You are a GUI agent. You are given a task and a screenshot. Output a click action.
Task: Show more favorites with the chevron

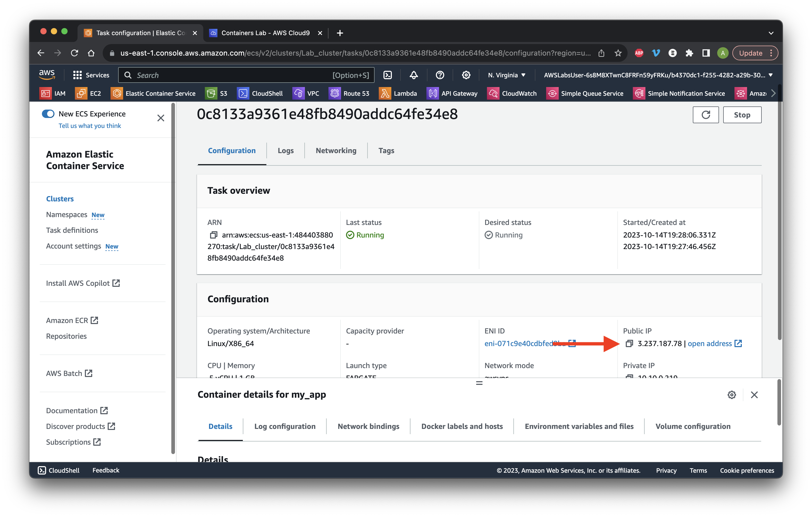coord(773,94)
